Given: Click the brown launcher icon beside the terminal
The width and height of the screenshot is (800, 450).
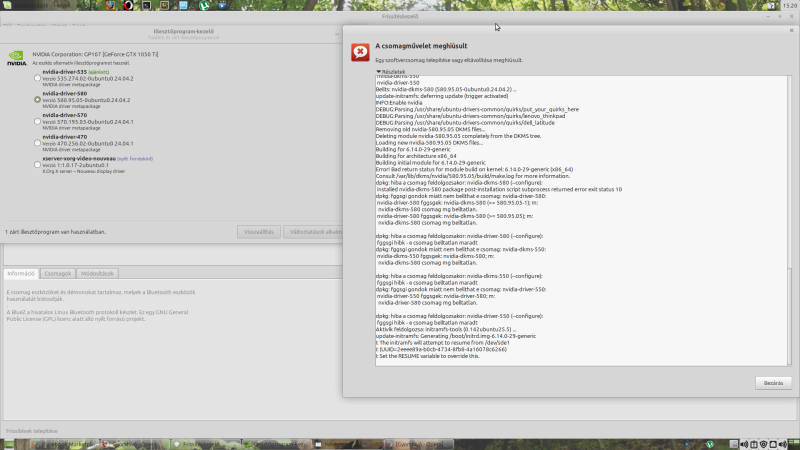Looking at the screenshot, I should tap(164, 5).
